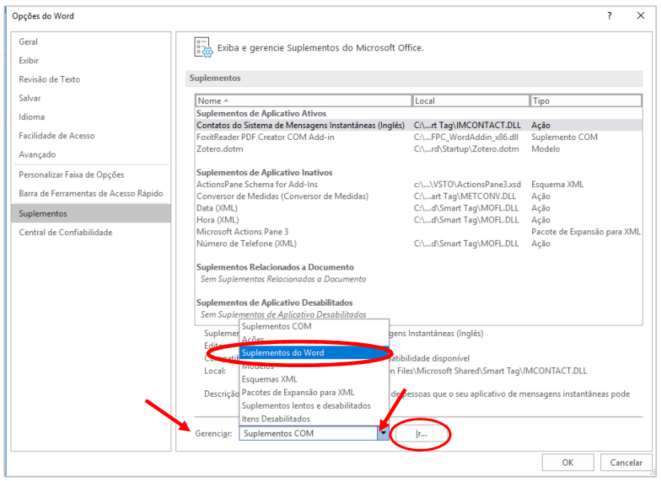
Task: Click the Cancelar button
Action: pyautogui.click(x=626, y=462)
